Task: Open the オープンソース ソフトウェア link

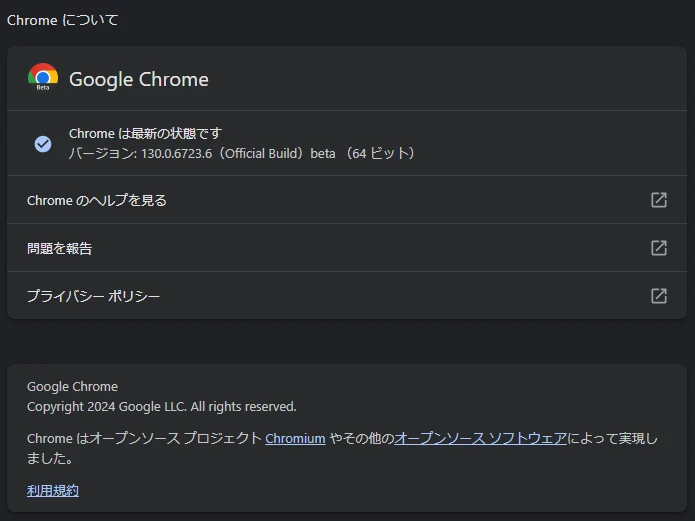Action: coord(481,438)
